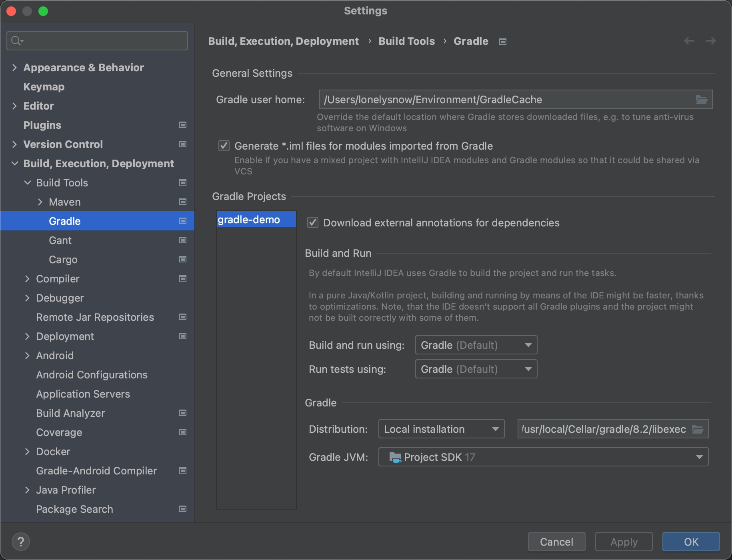Toggle Generate *.iml files checkbox
This screenshot has height=560, width=732.
[224, 146]
